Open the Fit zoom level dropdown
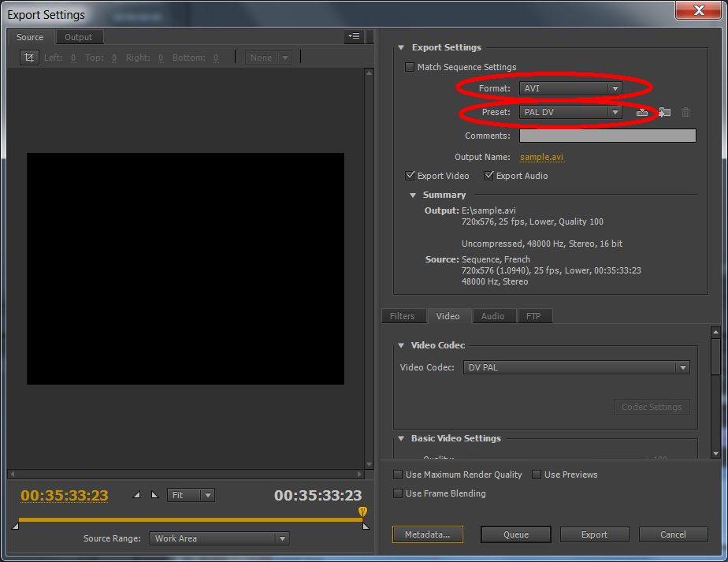 point(191,495)
